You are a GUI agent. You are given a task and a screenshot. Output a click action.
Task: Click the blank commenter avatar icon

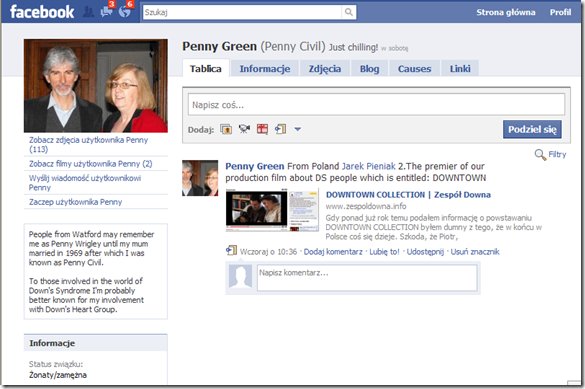point(240,276)
